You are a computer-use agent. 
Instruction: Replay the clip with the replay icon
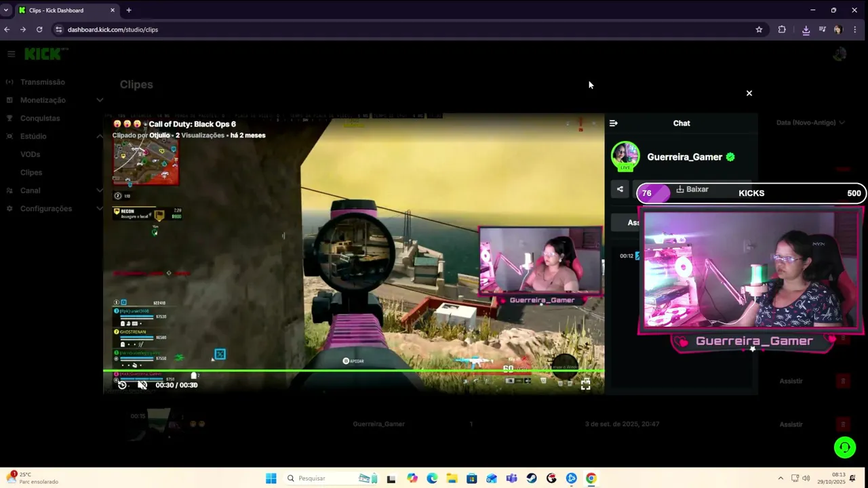pyautogui.click(x=122, y=385)
